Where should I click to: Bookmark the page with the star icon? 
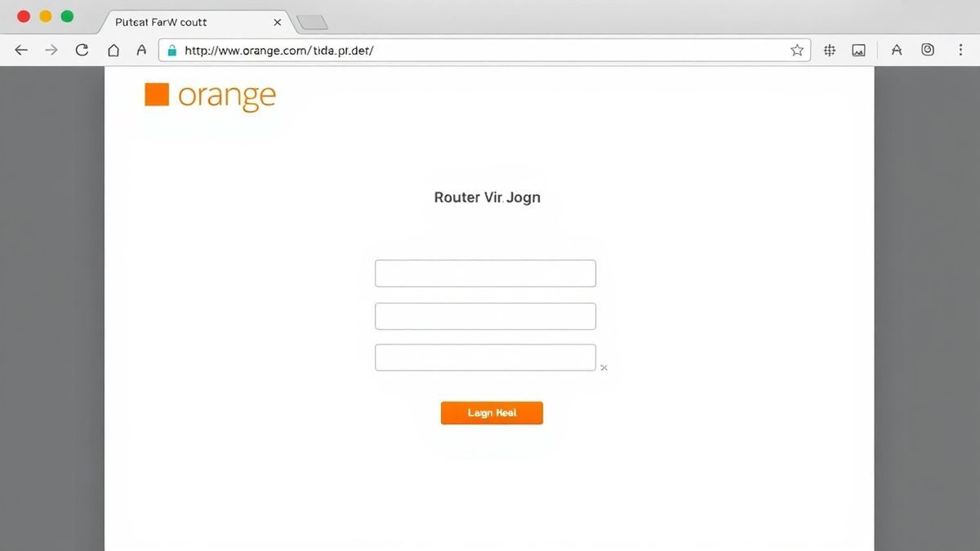point(797,50)
